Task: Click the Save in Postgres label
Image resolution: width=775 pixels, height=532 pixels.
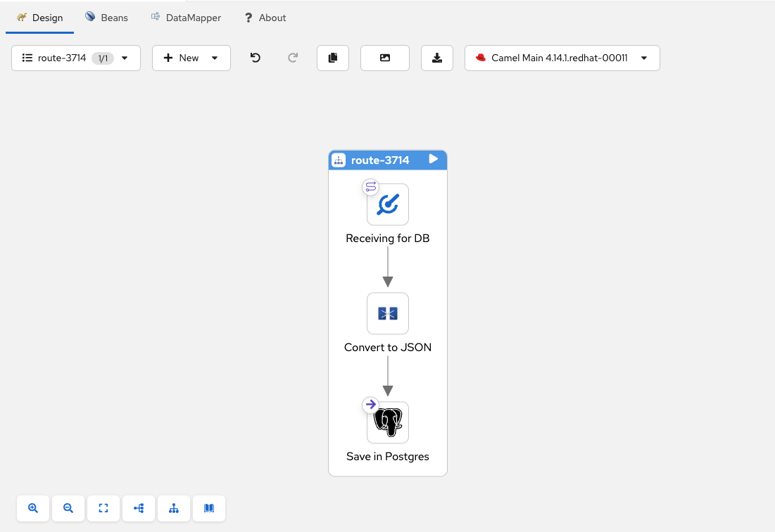Action: tap(388, 457)
